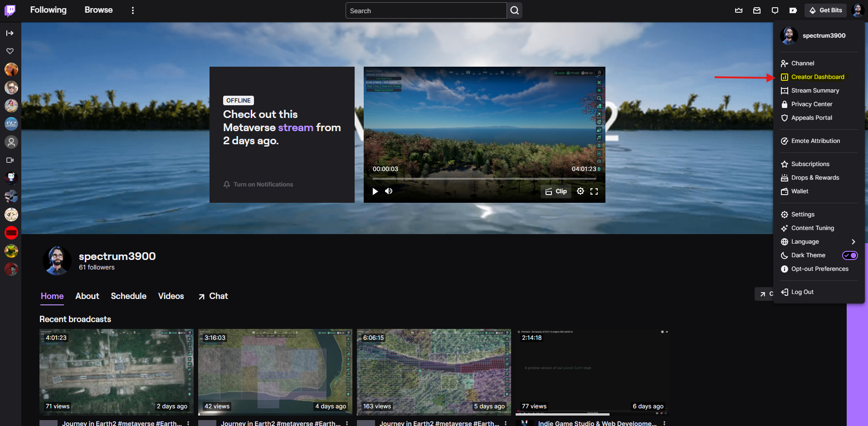Open the three-dot more menu in top nav
Image resolution: width=868 pixels, height=426 pixels.
pyautogui.click(x=133, y=10)
